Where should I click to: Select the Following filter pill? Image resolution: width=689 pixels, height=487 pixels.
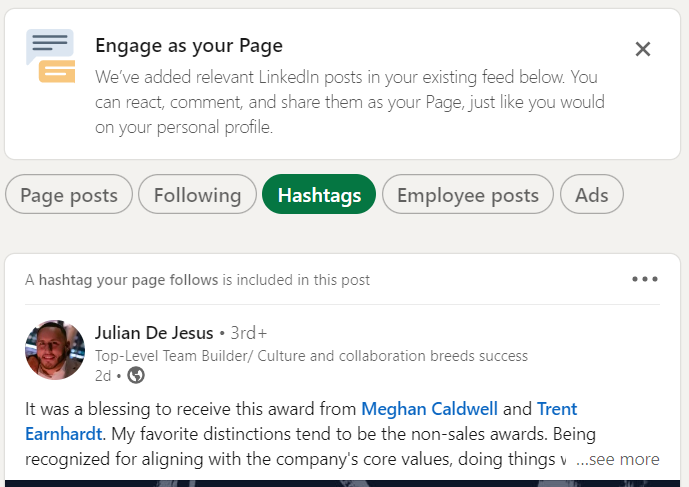(x=197, y=194)
